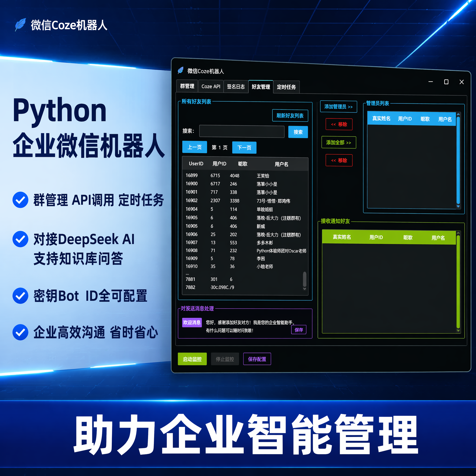Click the down arrow of the 管理员列表 scrollbar
This screenshot has height=476, width=476.
click(458, 206)
